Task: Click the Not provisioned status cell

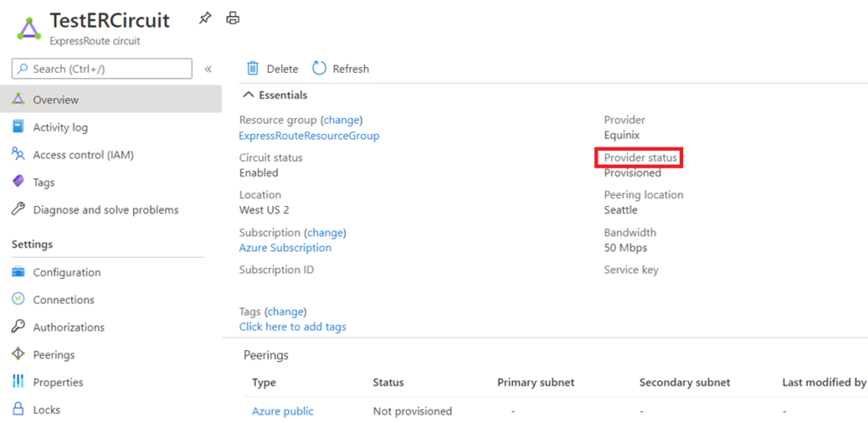Action: point(413,411)
